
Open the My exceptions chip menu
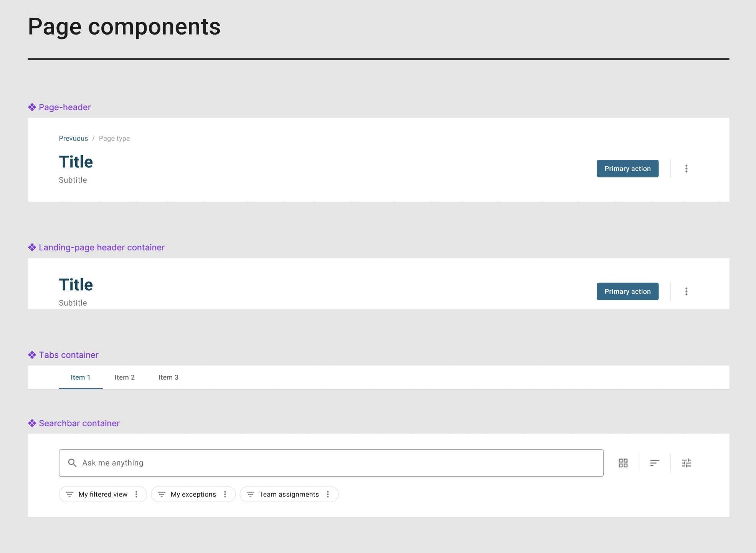(x=225, y=494)
